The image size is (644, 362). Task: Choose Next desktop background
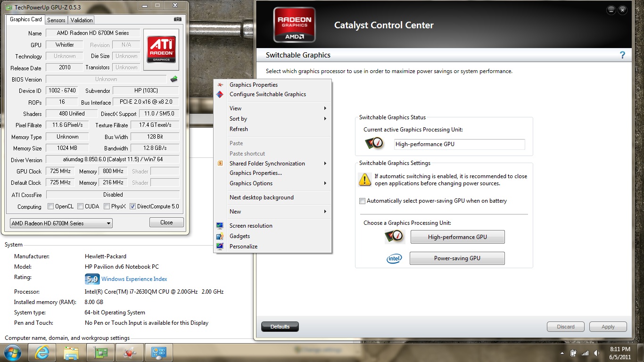point(273,197)
